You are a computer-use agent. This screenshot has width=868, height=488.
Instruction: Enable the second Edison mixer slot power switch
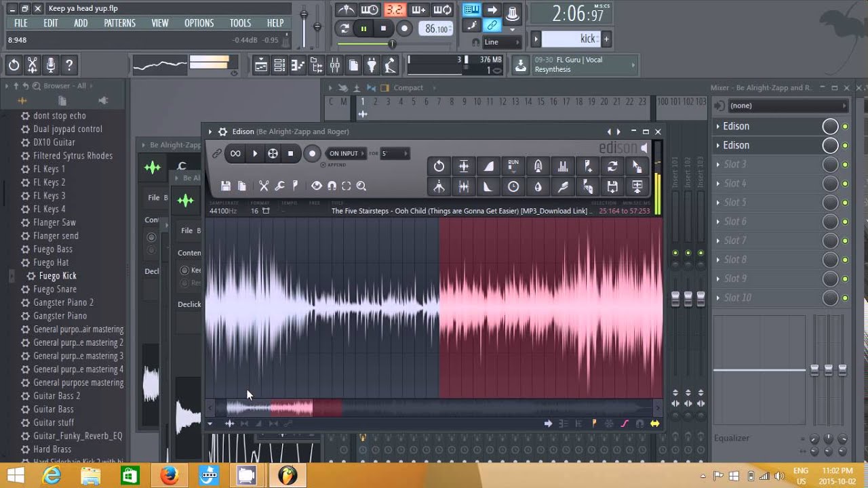tap(846, 145)
